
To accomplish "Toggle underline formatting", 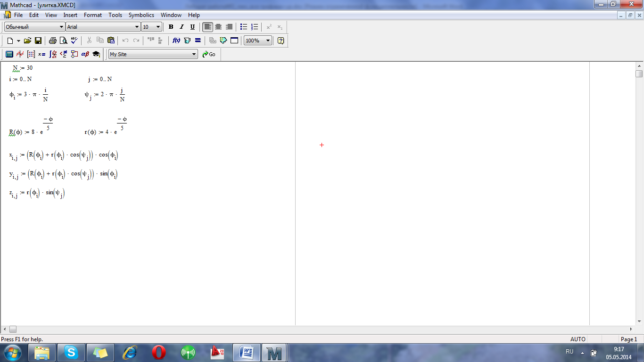I will click(192, 27).
